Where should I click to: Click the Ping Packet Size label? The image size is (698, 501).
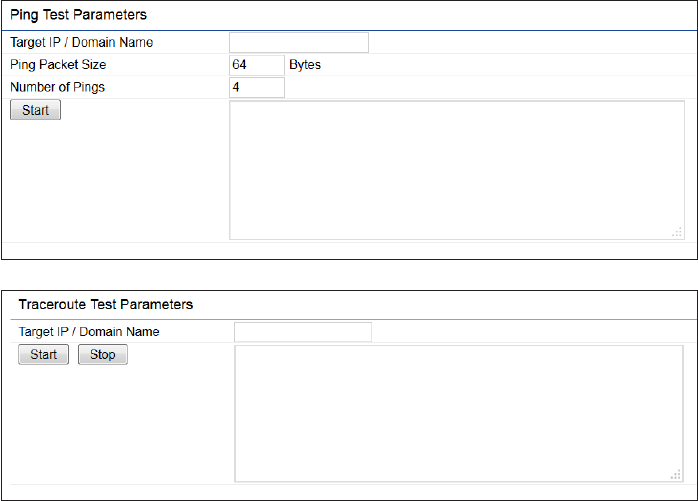click(x=58, y=65)
